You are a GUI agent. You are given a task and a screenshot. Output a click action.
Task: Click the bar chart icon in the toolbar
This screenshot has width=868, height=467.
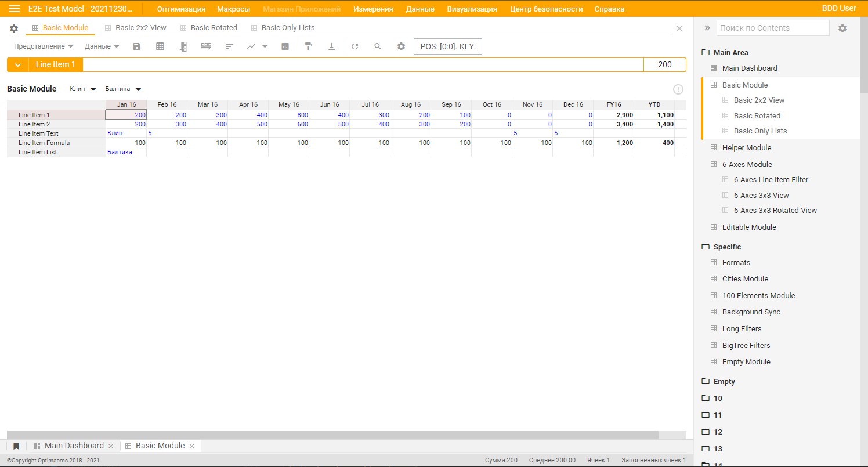[285, 46]
